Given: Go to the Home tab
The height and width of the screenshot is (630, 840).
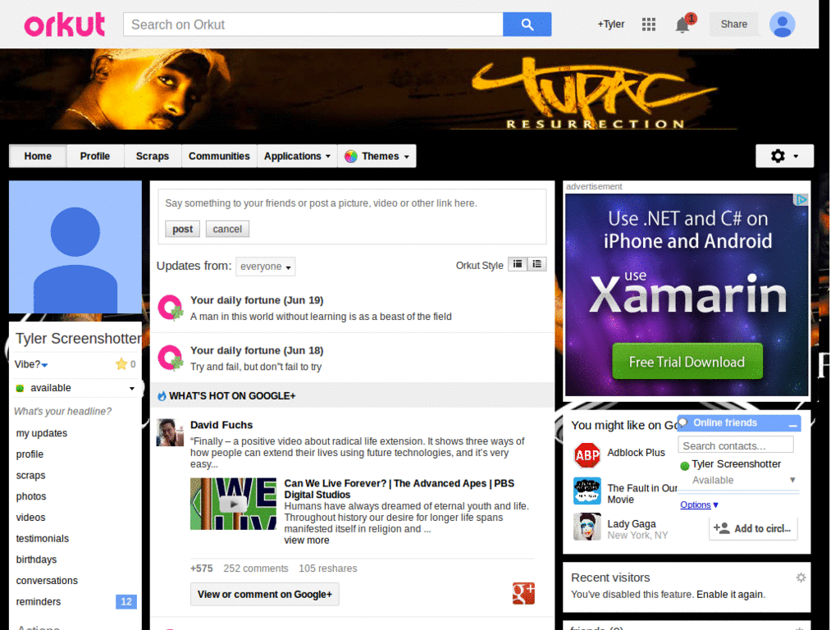Looking at the screenshot, I should pos(38,156).
